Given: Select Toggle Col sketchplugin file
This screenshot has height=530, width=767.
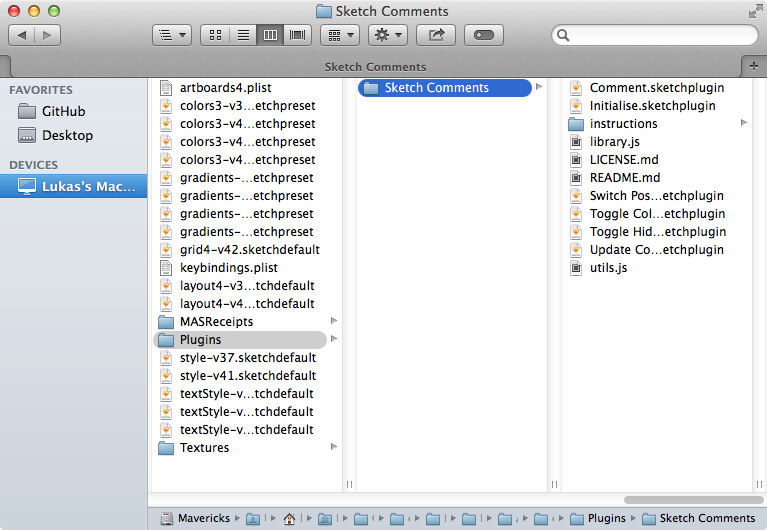Looking at the screenshot, I should pyautogui.click(x=655, y=214).
